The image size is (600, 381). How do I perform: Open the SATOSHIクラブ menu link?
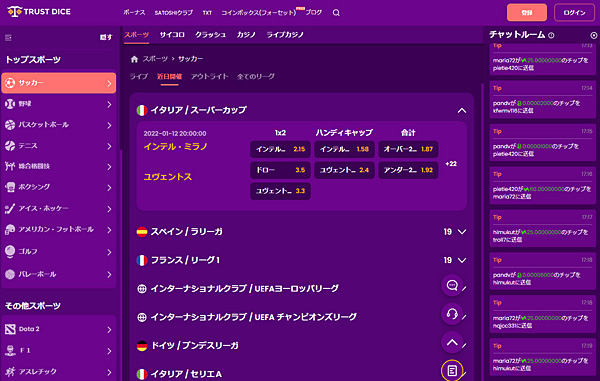pyautogui.click(x=174, y=13)
